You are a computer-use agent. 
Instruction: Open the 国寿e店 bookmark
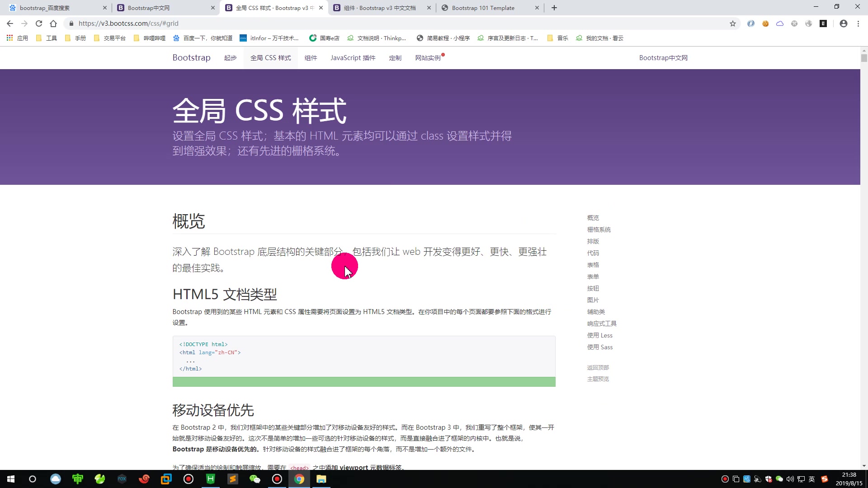click(324, 38)
